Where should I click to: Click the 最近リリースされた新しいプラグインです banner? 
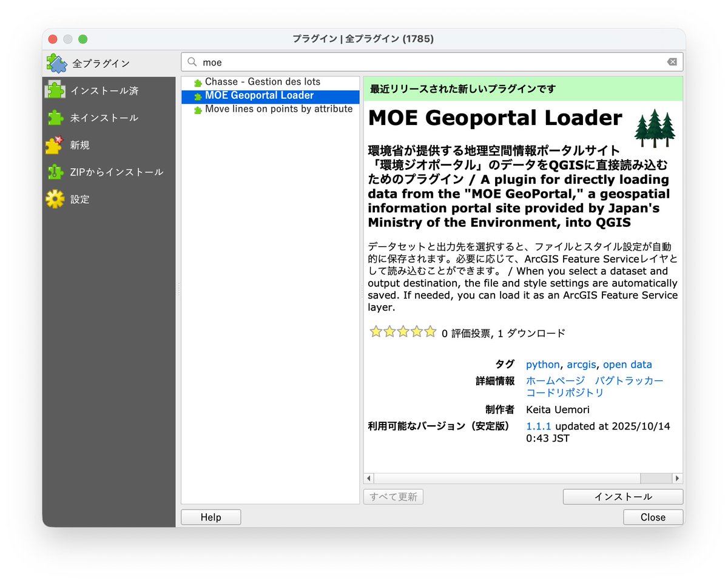click(523, 89)
